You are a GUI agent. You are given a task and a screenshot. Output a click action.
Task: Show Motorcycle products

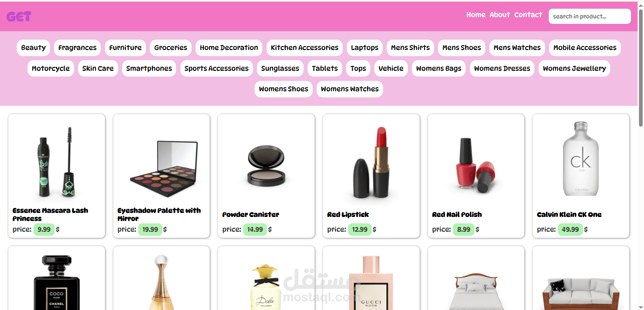tap(51, 69)
